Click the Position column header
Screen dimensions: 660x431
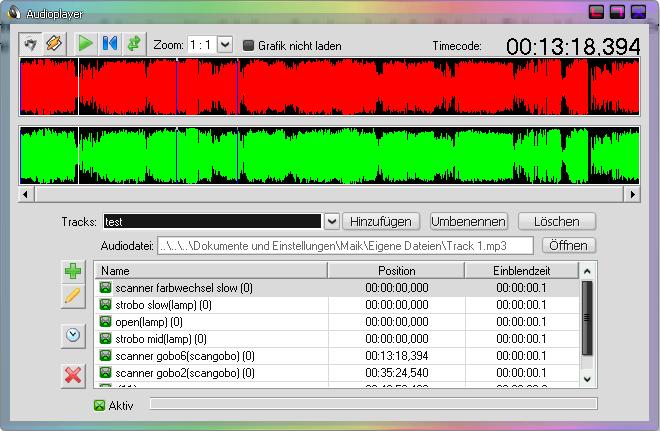pos(397,271)
